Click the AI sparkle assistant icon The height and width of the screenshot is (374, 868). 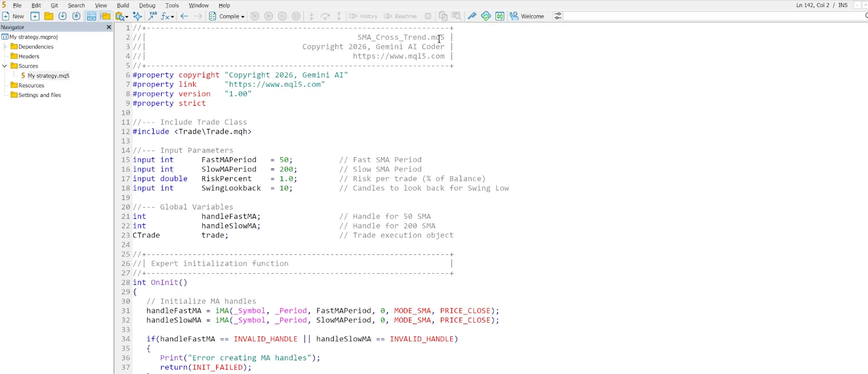[138, 16]
